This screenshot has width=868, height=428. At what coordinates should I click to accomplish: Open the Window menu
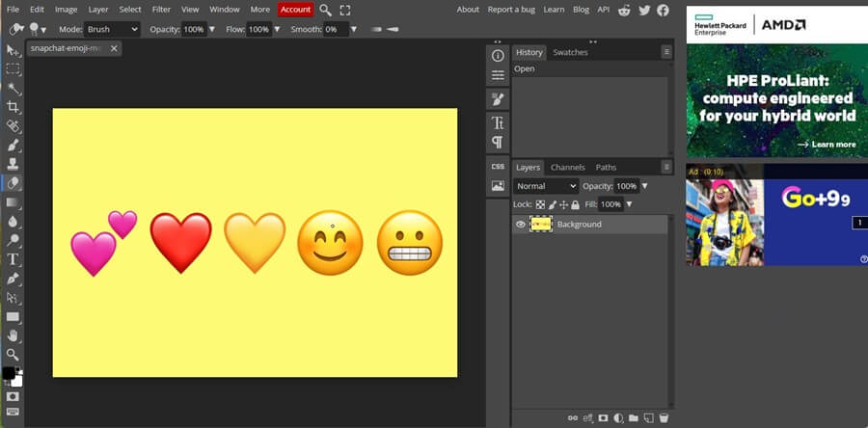click(225, 10)
